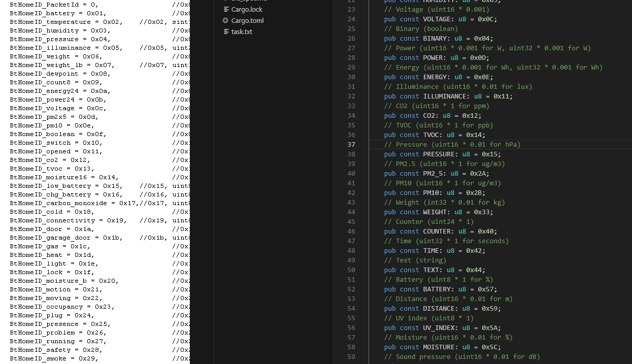Click 'BtHomeID_garage_door = 0x1b,' in the left window
Image resolution: width=632 pixels, height=364 pixels.
point(66,238)
